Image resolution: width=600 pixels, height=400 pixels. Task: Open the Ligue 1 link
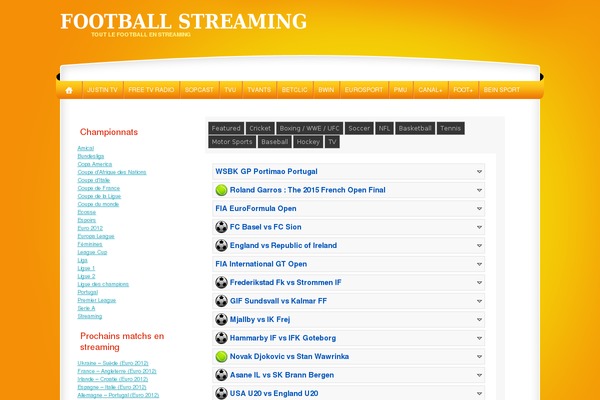pyautogui.click(x=86, y=268)
